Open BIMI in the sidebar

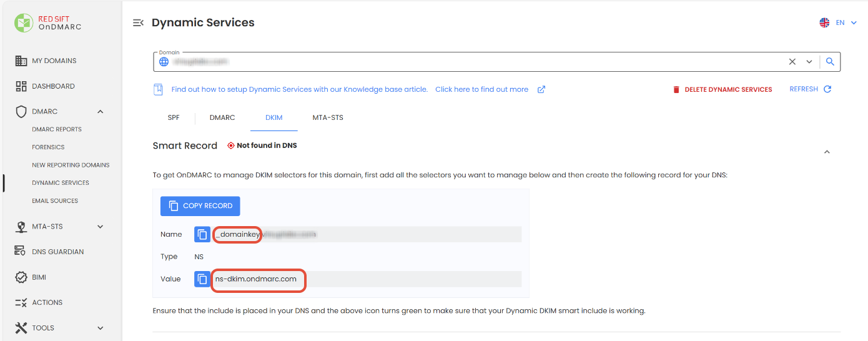tap(39, 277)
